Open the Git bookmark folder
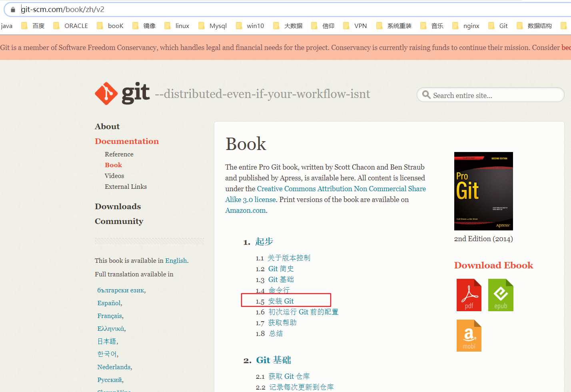This screenshot has height=392, width=571. click(498, 26)
